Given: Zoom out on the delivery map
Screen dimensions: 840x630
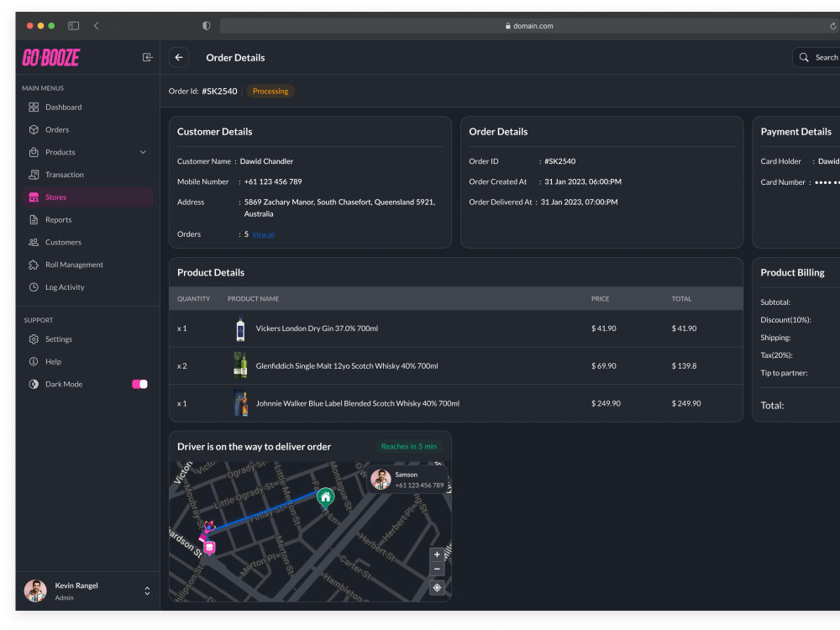Looking at the screenshot, I should [x=437, y=569].
